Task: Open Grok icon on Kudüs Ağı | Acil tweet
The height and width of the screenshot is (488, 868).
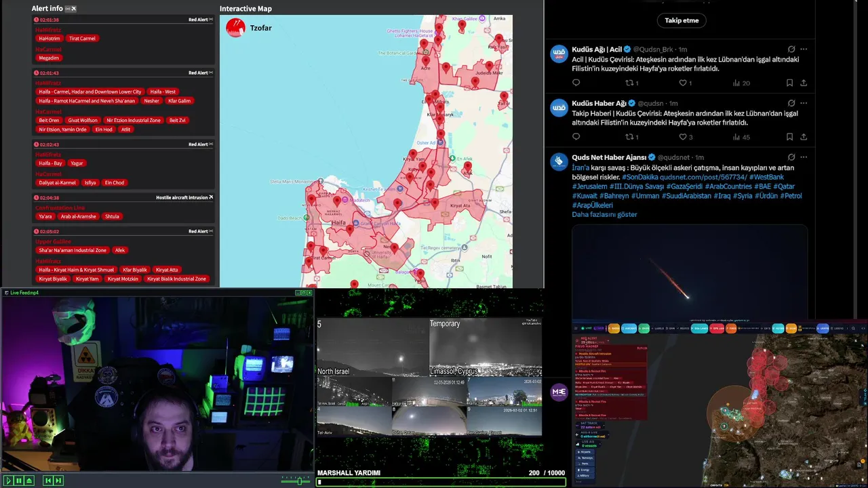Action: 791,49
